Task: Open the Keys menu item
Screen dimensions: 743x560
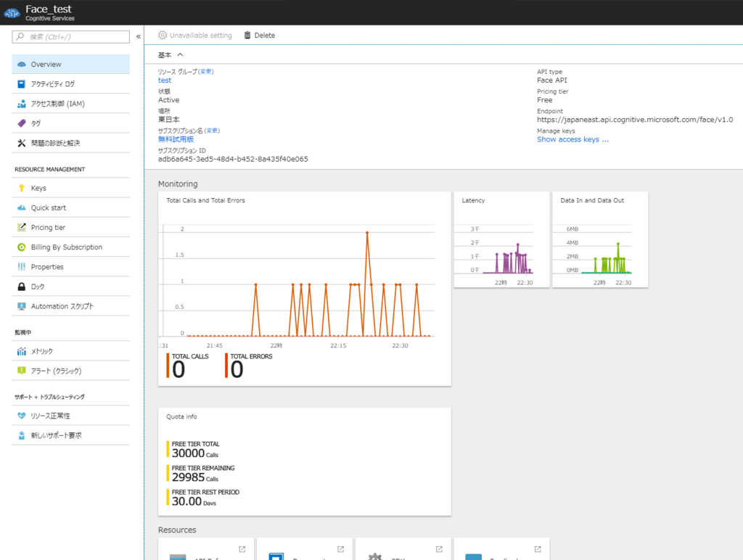Action: tap(70, 188)
